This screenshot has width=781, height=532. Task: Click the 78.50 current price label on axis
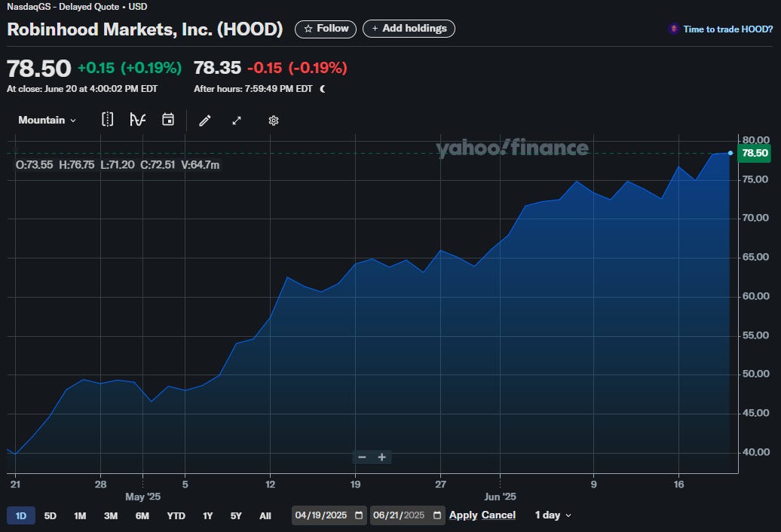point(754,153)
